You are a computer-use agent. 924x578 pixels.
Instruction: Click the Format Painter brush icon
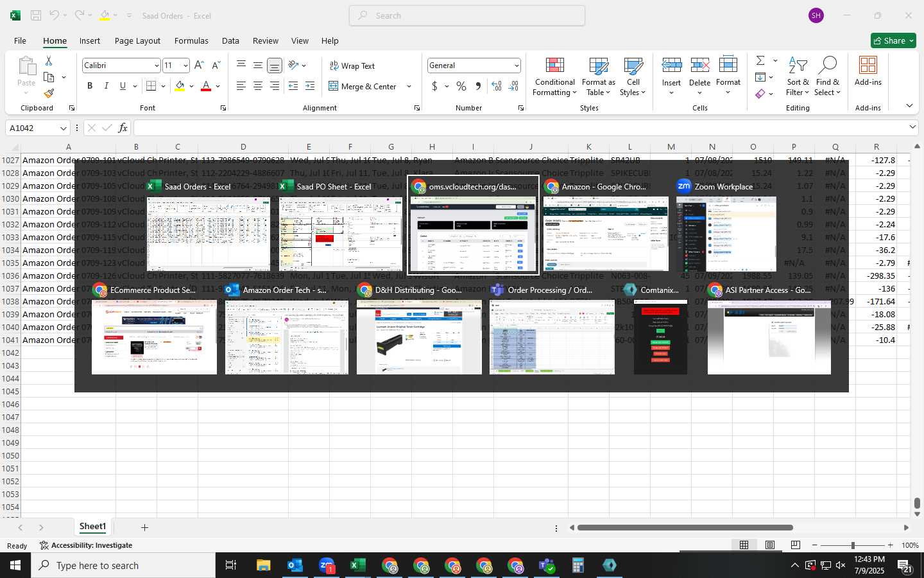click(x=49, y=93)
